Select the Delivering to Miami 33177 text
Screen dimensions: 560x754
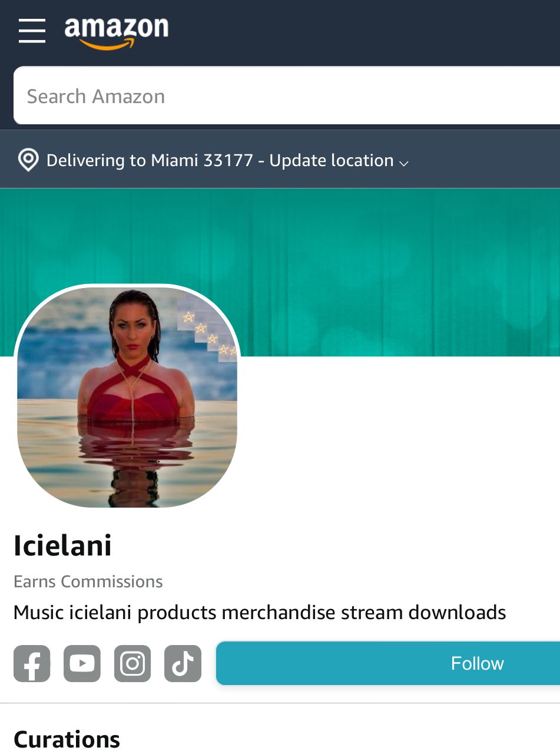(150, 160)
